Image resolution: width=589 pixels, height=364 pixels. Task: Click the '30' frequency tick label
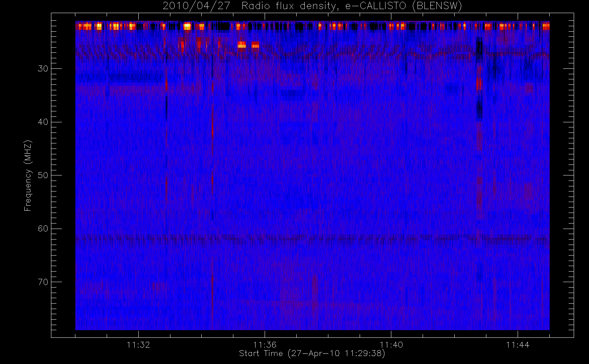43,68
